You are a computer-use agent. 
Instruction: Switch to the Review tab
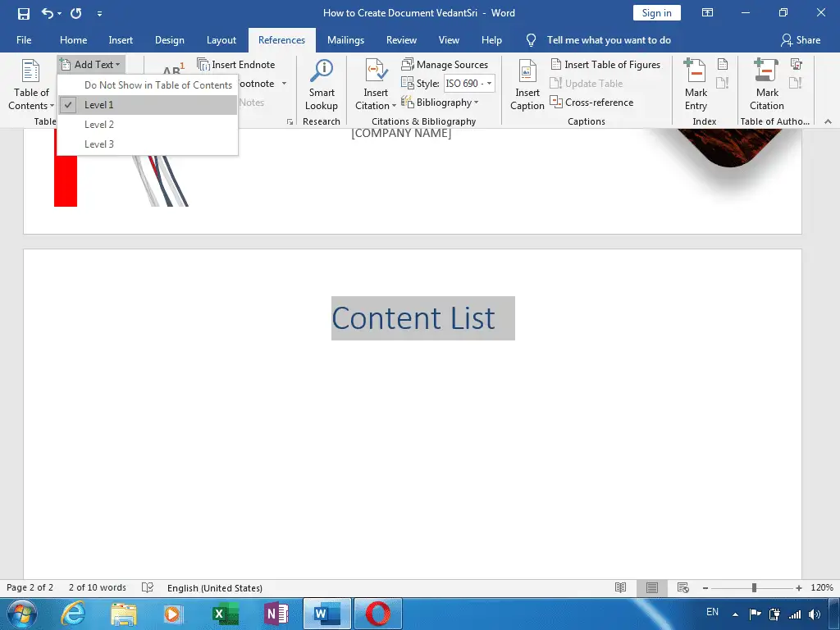[x=401, y=40]
